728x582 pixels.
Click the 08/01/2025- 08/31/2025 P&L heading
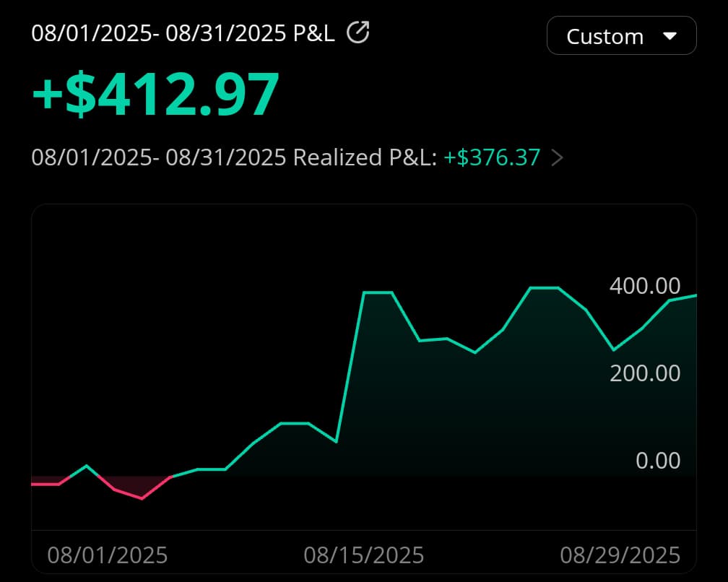[183, 33]
